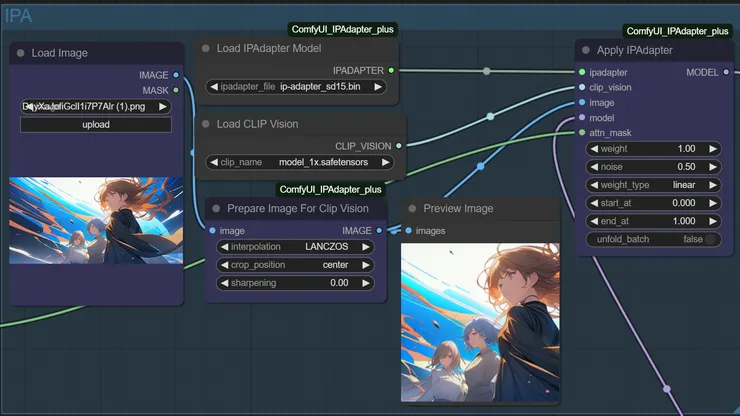Decrease the noise value
Image resolution: width=740 pixels, height=416 pixels.
click(594, 167)
